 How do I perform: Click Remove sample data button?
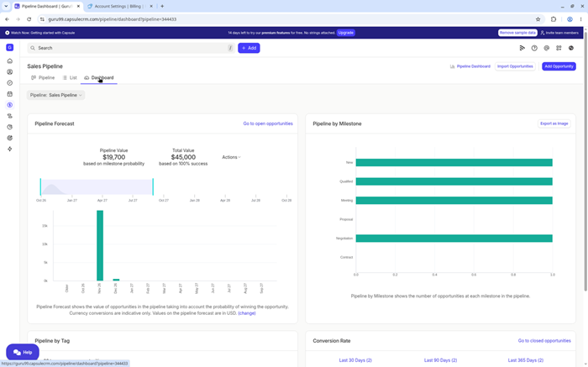pyautogui.click(x=517, y=33)
